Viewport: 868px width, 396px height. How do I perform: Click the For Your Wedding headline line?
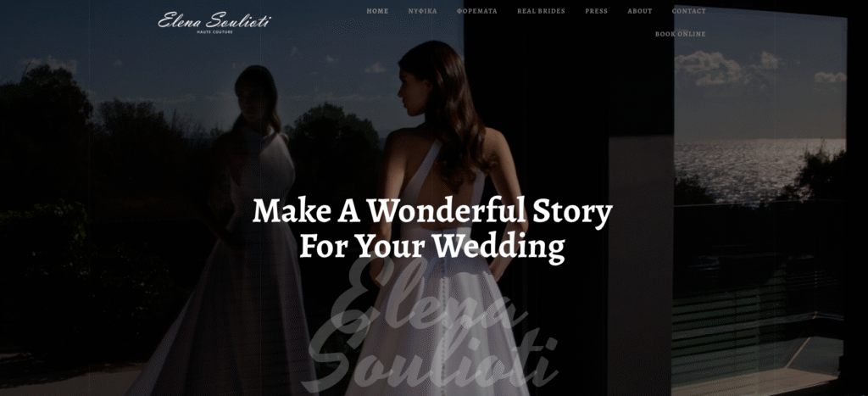point(432,246)
